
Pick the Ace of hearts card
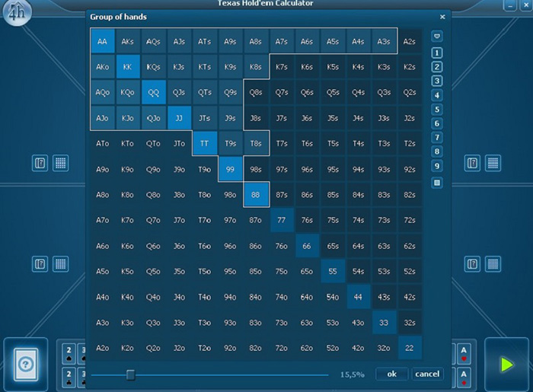(x=464, y=354)
